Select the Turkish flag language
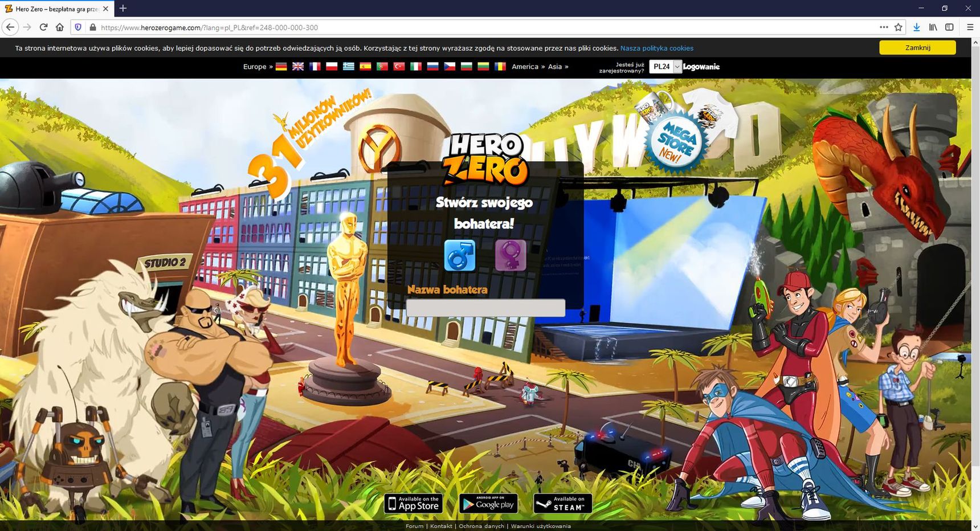The height and width of the screenshot is (531, 980). point(399,67)
